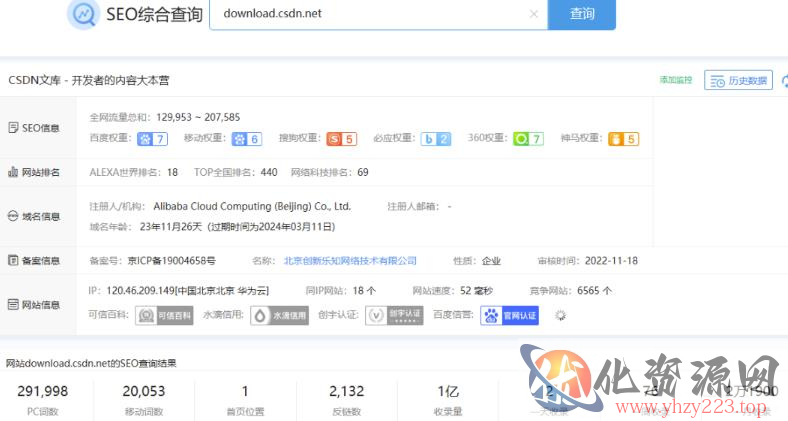Select 备案信息 sidebar row

(38, 260)
